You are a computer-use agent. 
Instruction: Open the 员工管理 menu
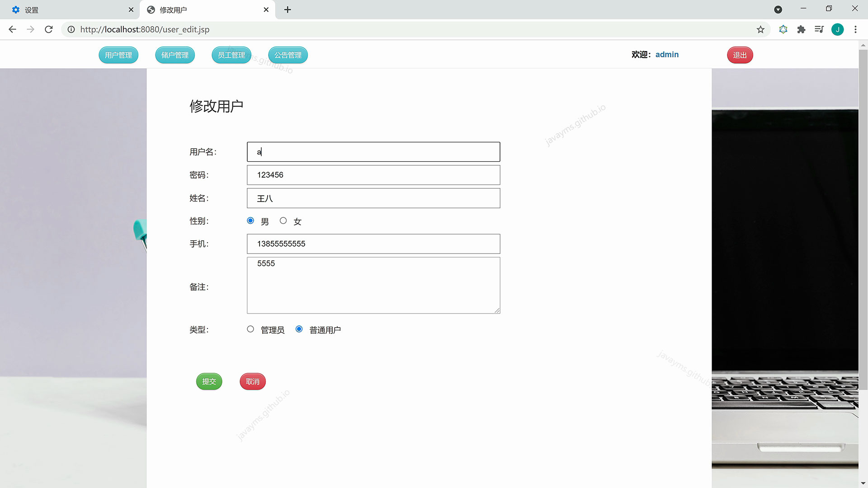231,55
